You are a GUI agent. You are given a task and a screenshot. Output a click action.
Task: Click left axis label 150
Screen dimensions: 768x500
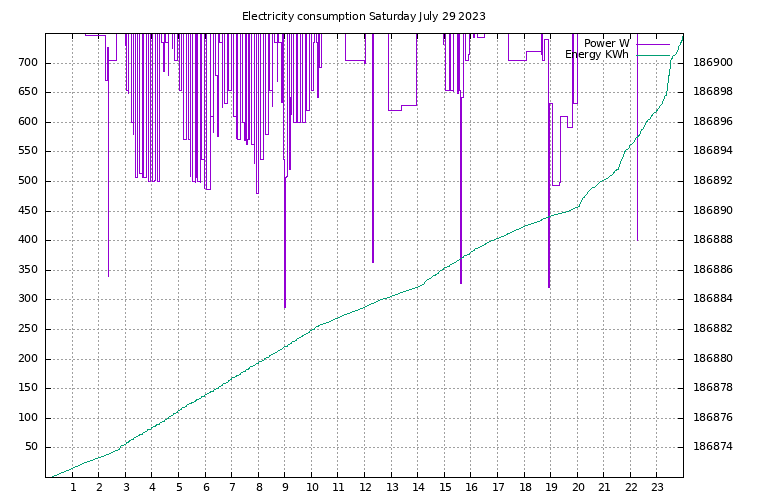pos(28,388)
